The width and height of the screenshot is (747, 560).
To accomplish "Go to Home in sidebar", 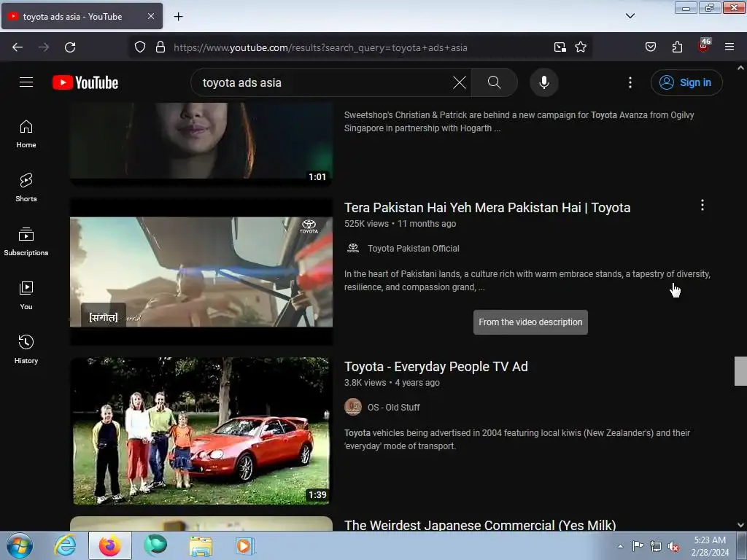I will (26, 134).
